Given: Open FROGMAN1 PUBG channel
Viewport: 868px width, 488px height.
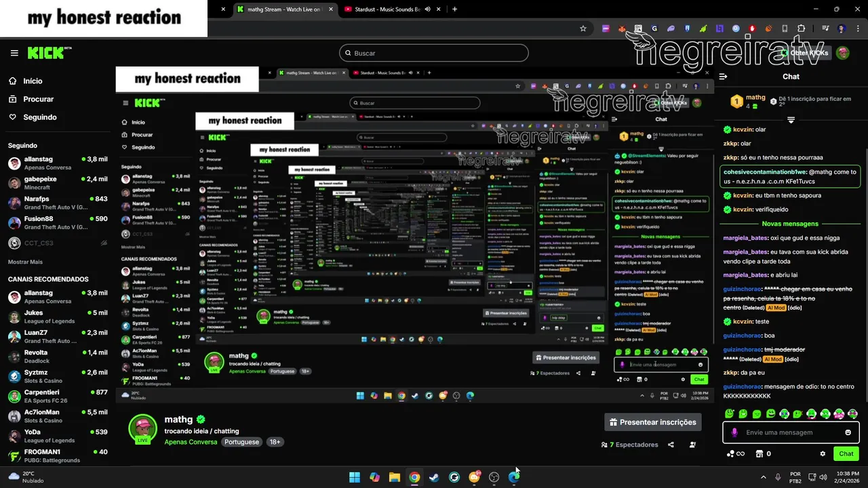Looking at the screenshot, I should click(x=58, y=455).
